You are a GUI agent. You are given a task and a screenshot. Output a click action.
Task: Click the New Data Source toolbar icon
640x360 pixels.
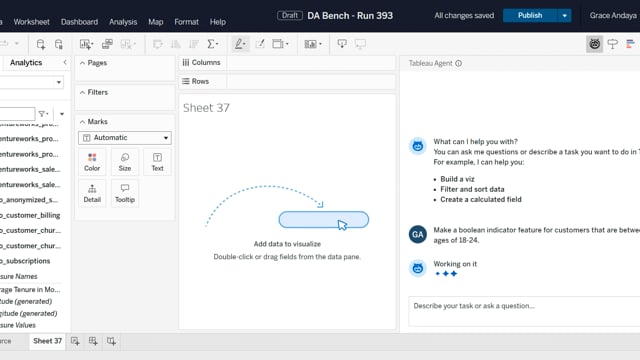(x=41, y=44)
